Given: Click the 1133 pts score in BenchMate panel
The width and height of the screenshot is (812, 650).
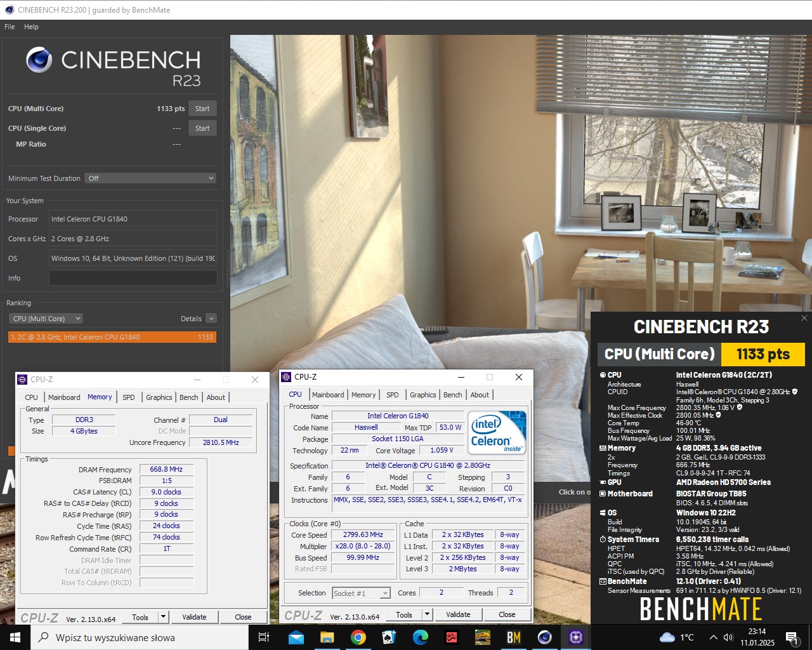Looking at the screenshot, I should tap(763, 354).
